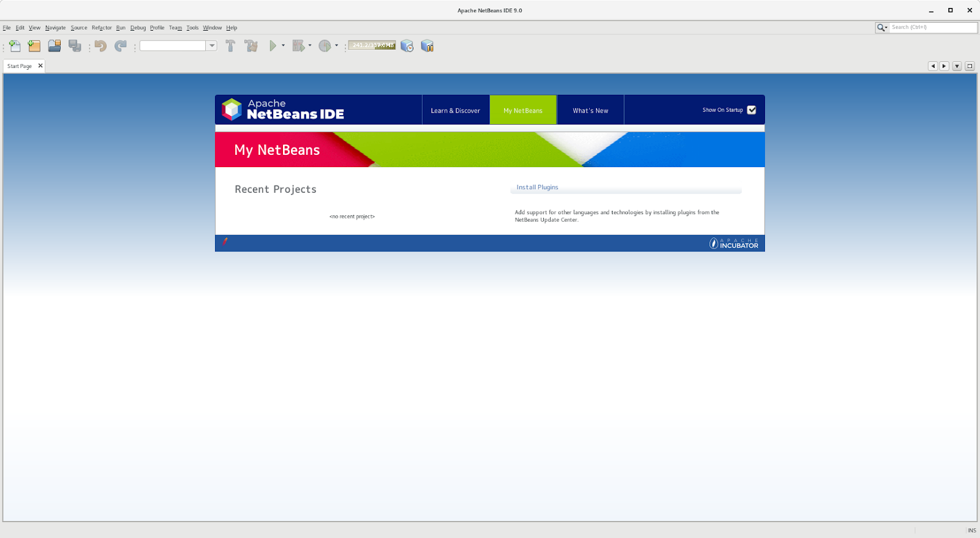
Task: Click the Undo arrow icon
Action: tap(101, 46)
